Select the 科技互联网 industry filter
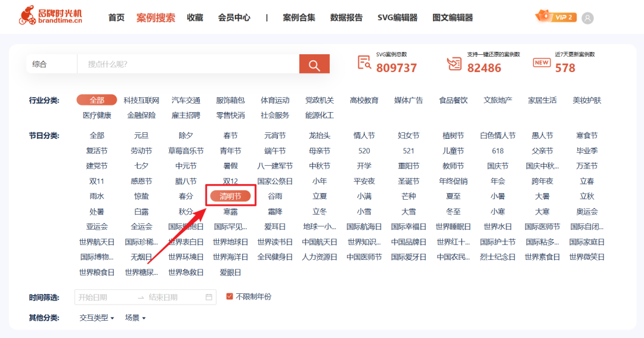The width and height of the screenshot is (644, 338). coord(141,100)
